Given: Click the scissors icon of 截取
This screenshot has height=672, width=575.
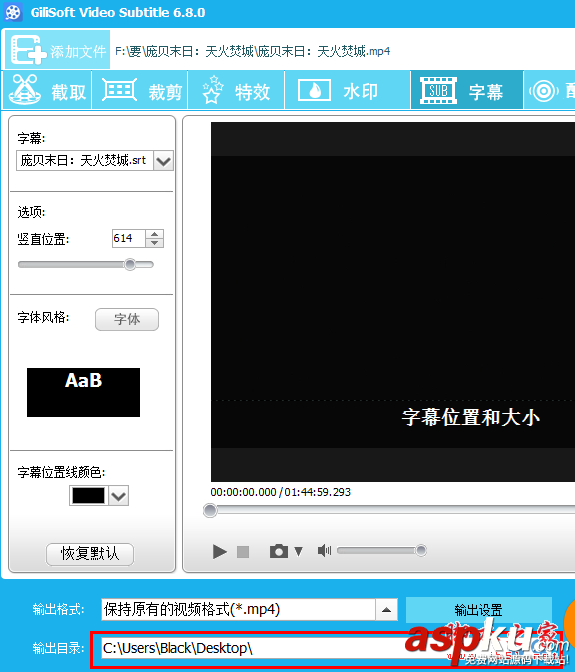Looking at the screenshot, I should coord(25,90).
